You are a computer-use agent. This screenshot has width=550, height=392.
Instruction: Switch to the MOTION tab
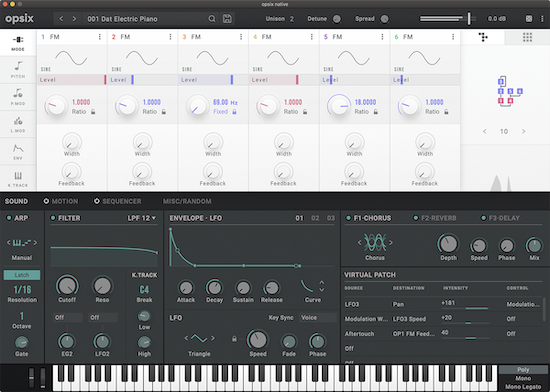click(65, 201)
